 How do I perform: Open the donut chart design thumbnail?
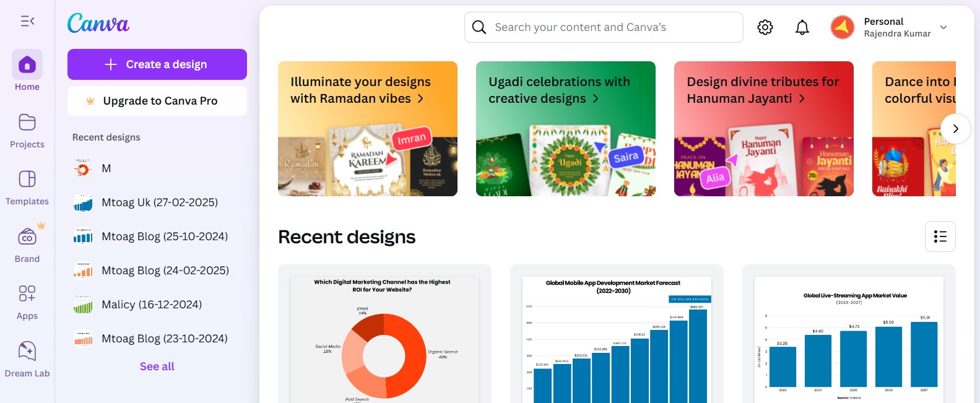click(384, 337)
